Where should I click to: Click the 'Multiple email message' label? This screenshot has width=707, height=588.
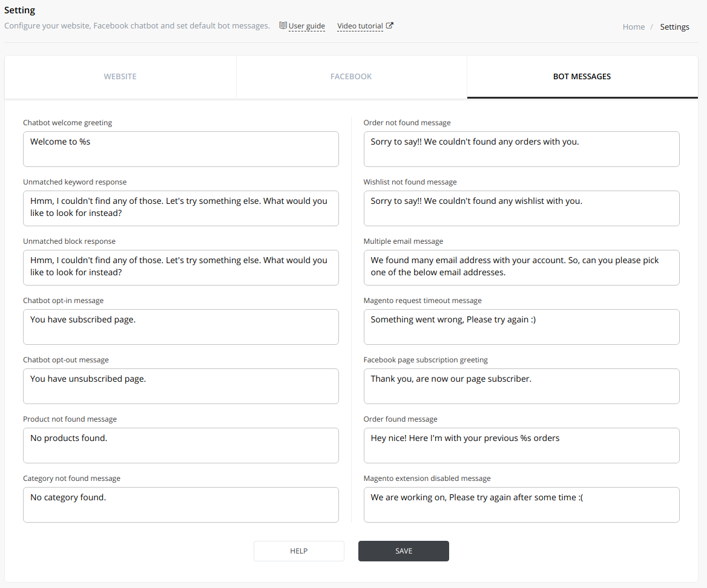[x=404, y=241]
